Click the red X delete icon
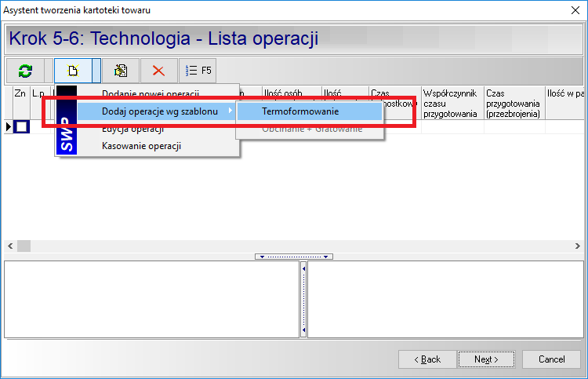The image size is (588, 379). [x=158, y=71]
